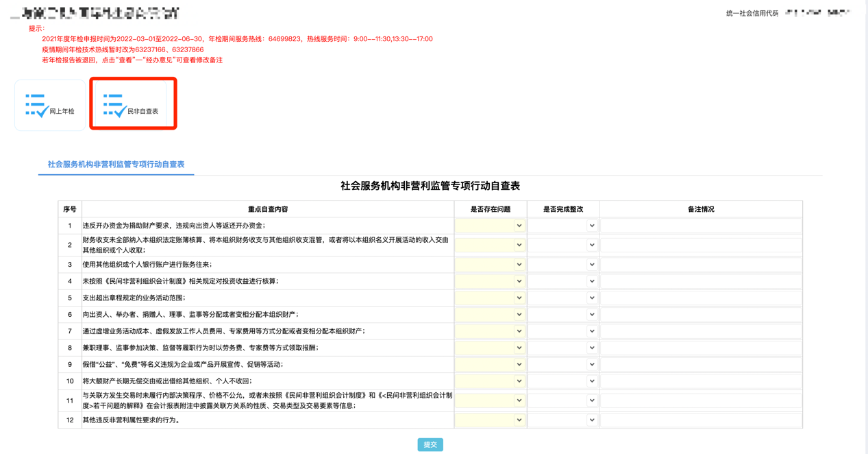Select the red-highlighted 民非自查表 icon
The image size is (868, 454).
[x=133, y=104]
